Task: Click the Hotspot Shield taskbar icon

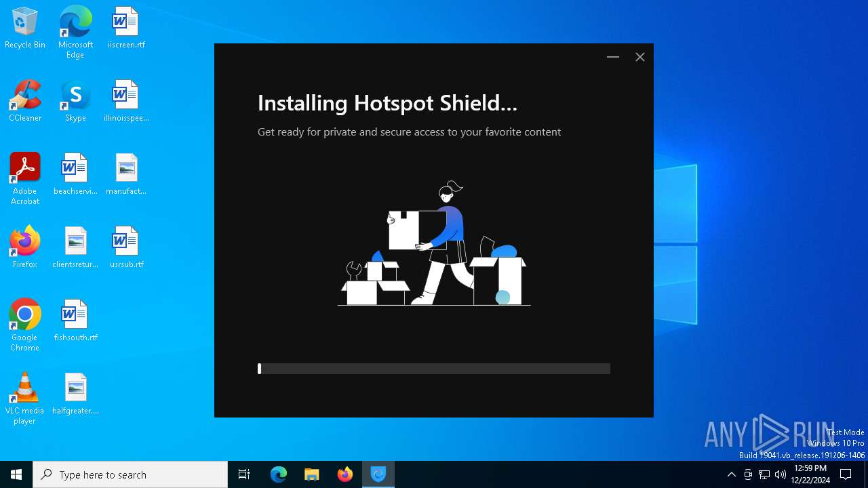Action: coord(378,474)
